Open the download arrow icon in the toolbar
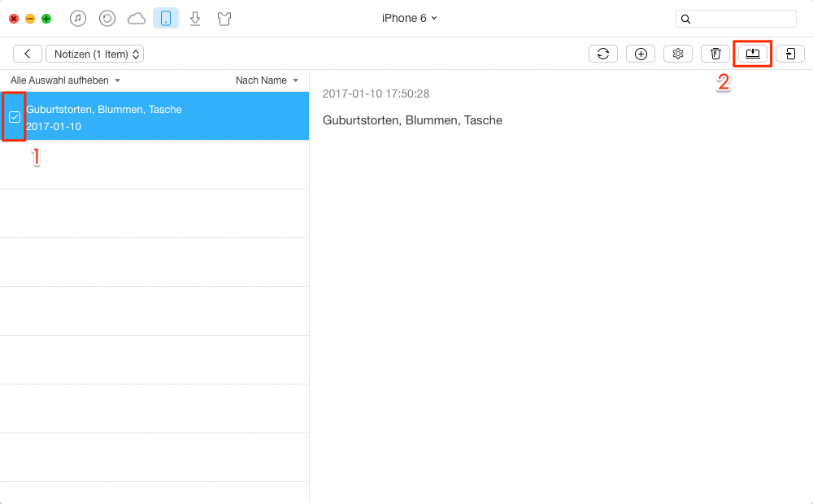The width and height of the screenshot is (813, 504). 195,19
